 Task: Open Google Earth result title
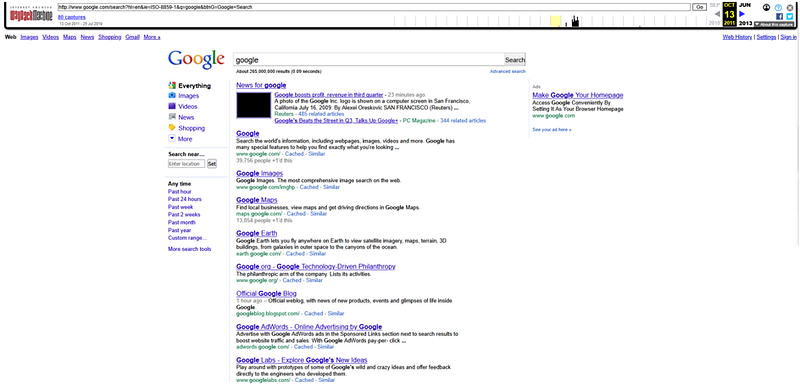[x=257, y=233]
